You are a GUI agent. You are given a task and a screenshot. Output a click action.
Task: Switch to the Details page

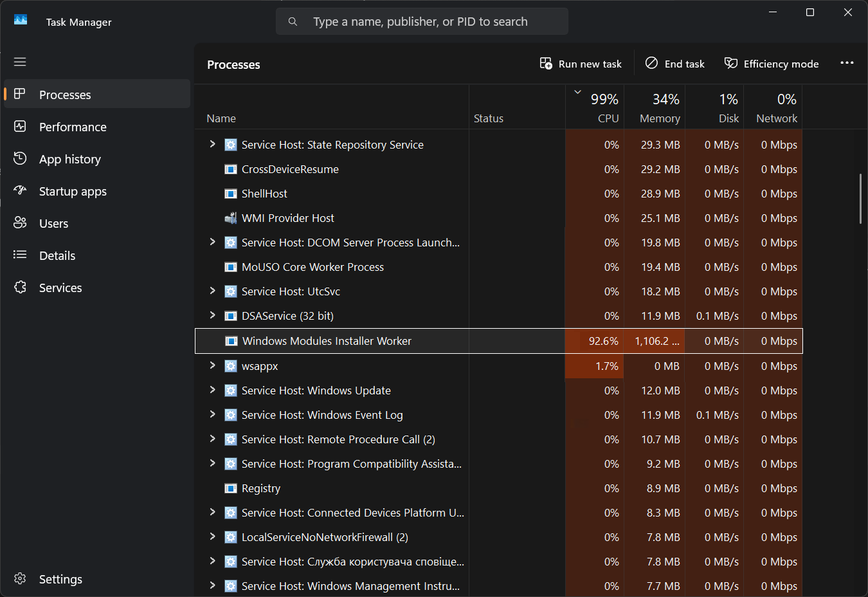pyautogui.click(x=57, y=255)
